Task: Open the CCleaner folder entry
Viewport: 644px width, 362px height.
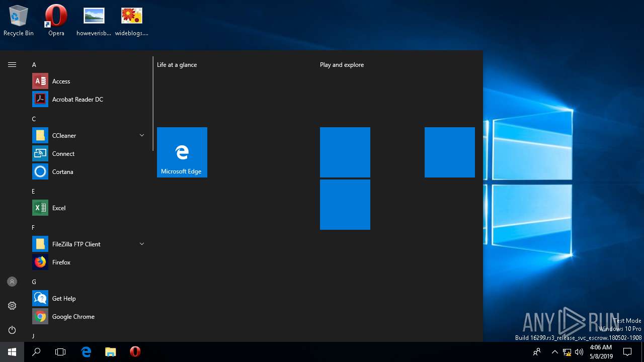Action: pos(89,136)
